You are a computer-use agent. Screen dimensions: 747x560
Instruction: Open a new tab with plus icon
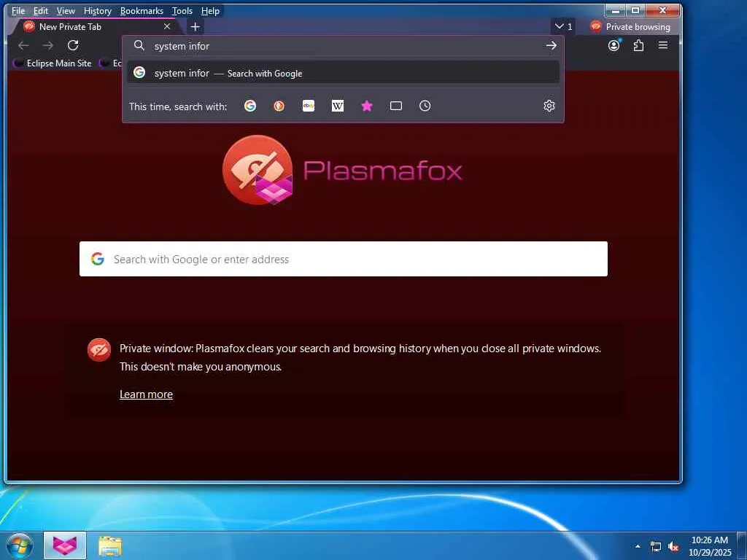(x=196, y=27)
